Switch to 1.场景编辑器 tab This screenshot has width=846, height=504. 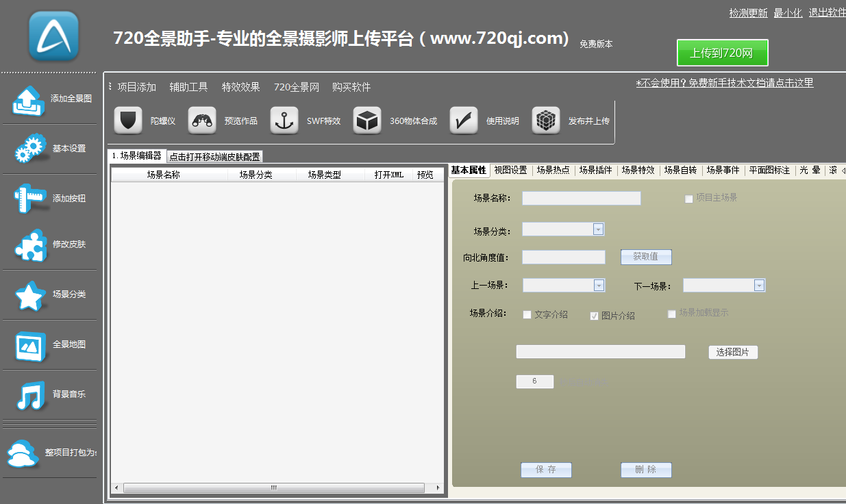point(137,156)
